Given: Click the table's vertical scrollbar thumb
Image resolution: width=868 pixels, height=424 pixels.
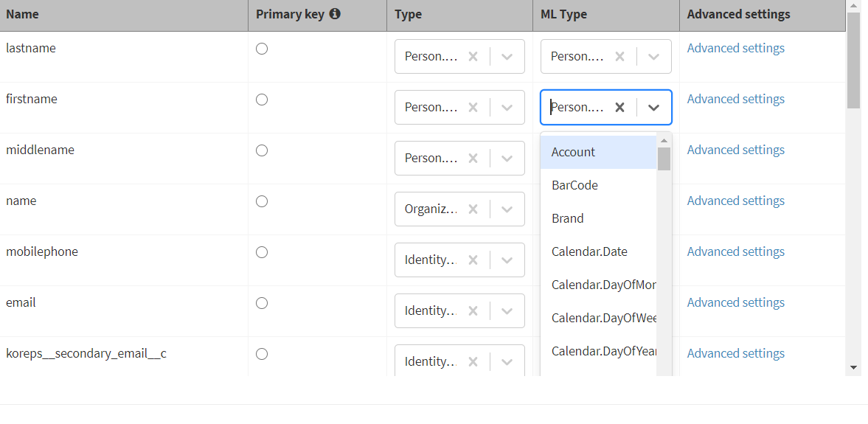Looking at the screenshot, I should coord(853,59).
